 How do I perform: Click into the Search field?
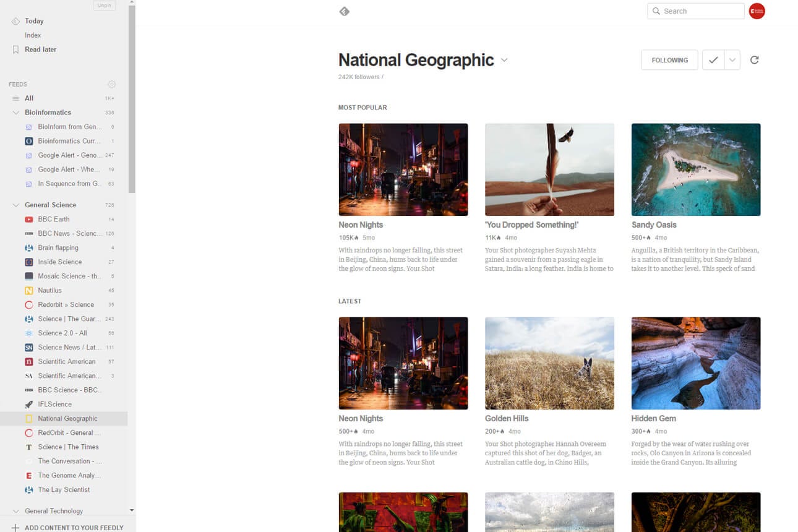[696, 11]
